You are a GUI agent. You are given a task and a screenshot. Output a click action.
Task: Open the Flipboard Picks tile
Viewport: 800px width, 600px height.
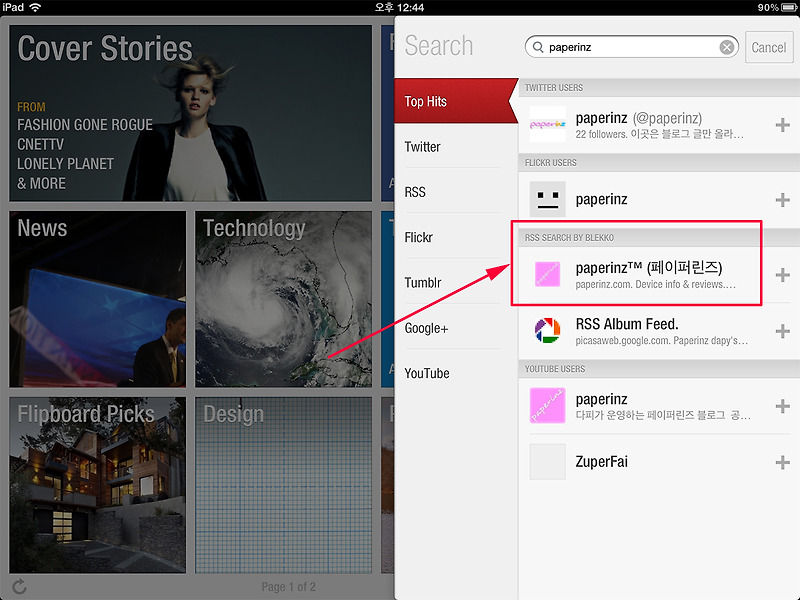click(x=97, y=485)
